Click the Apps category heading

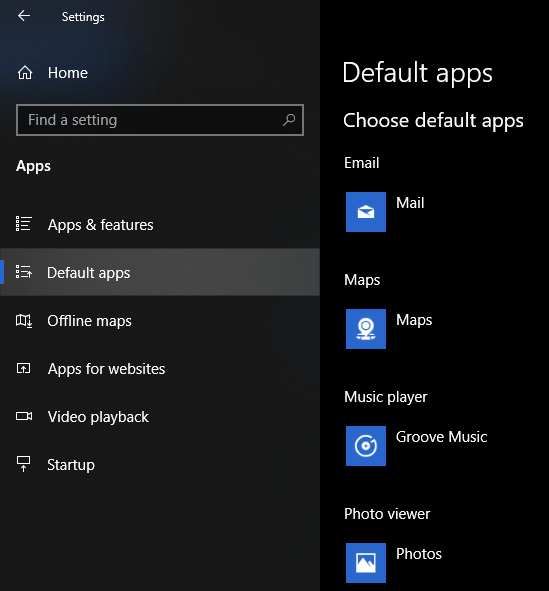coord(33,166)
